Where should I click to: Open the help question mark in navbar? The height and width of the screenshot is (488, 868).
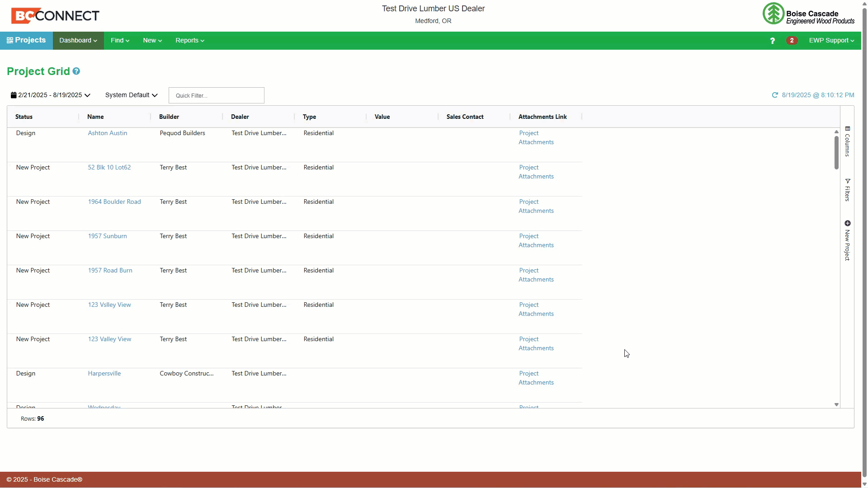tap(772, 41)
